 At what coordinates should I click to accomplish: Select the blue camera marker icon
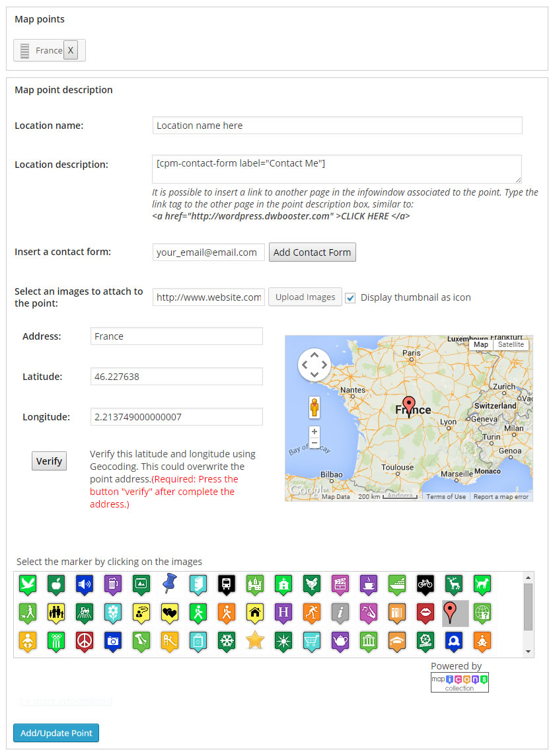click(x=113, y=640)
